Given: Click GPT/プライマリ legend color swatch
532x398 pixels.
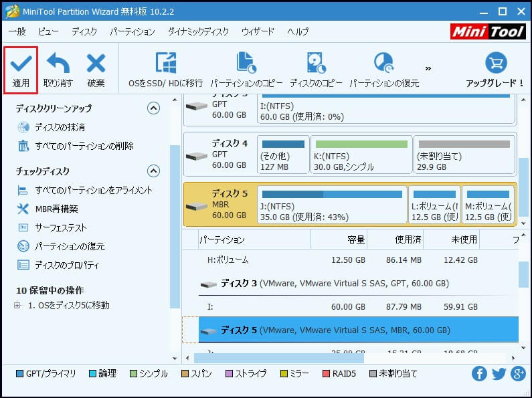Looking at the screenshot, I should 19,374.
